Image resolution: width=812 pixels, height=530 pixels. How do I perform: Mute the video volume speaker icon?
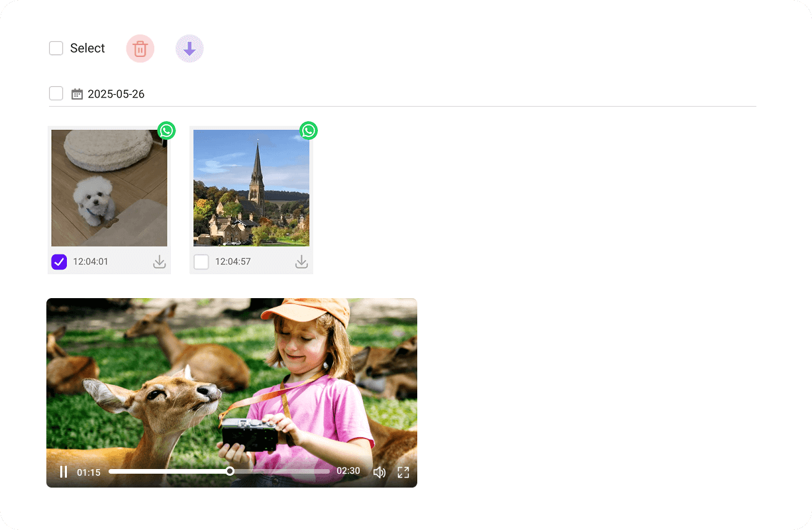click(x=380, y=472)
